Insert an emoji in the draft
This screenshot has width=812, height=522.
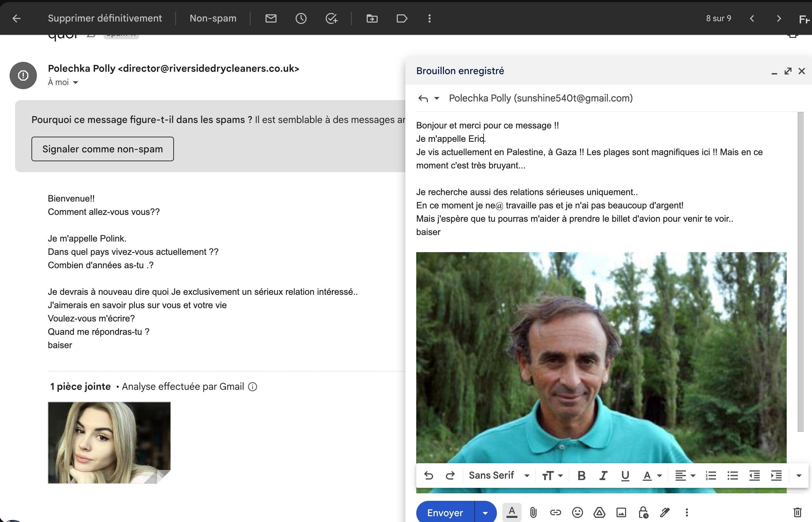pos(577,512)
